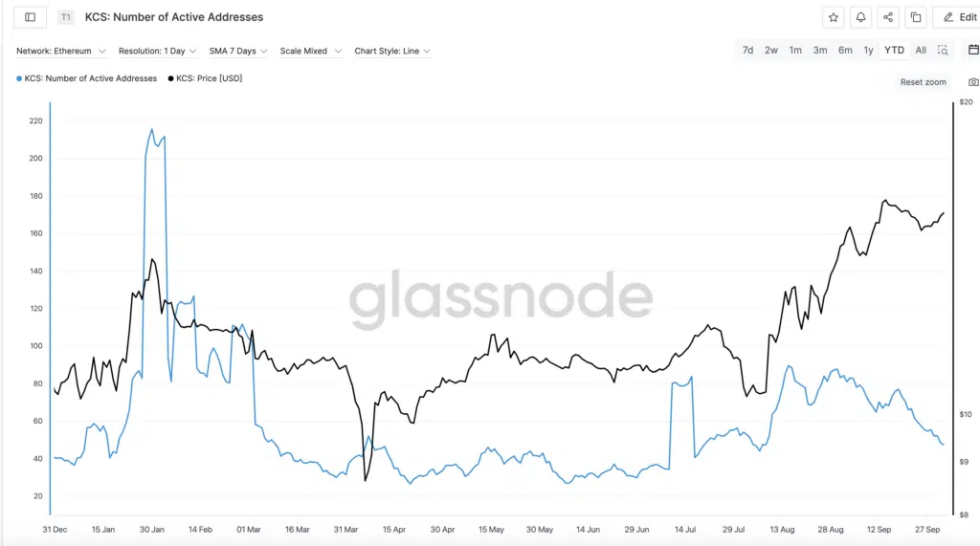Image resolution: width=980 pixels, height=546 pixels.
Task: Select the 3m time range tab
Action: [820, 51]
